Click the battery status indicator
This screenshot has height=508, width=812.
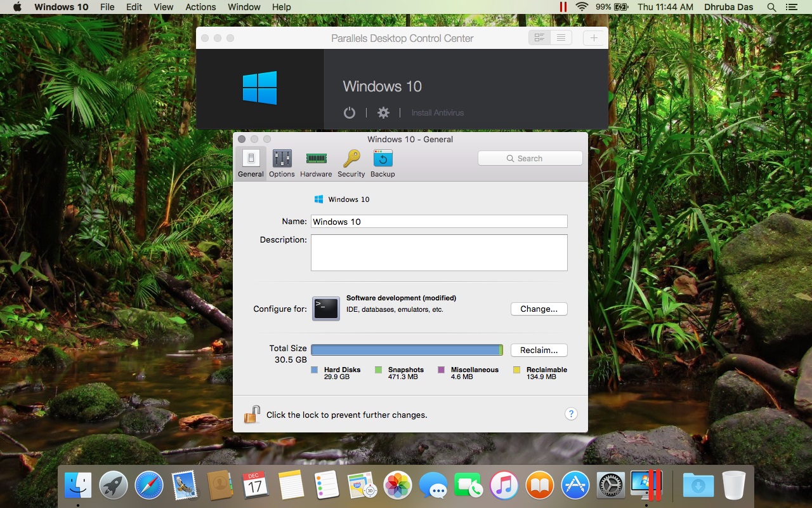(x=612, y=7)
